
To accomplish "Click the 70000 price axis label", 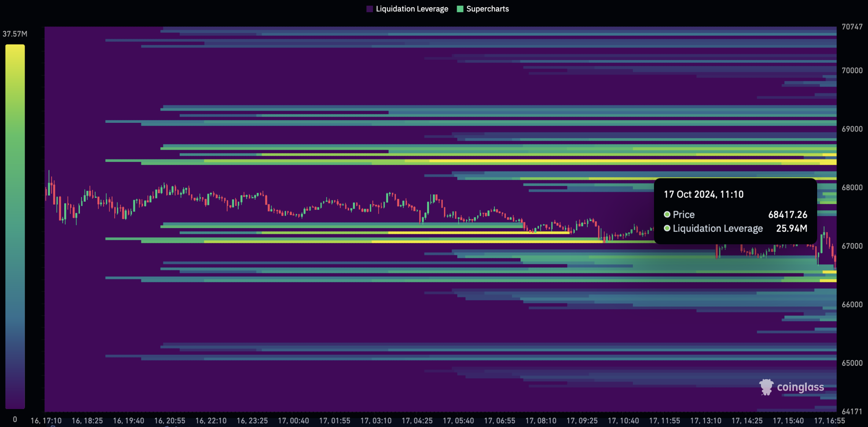I will click(x=852, y=70).
